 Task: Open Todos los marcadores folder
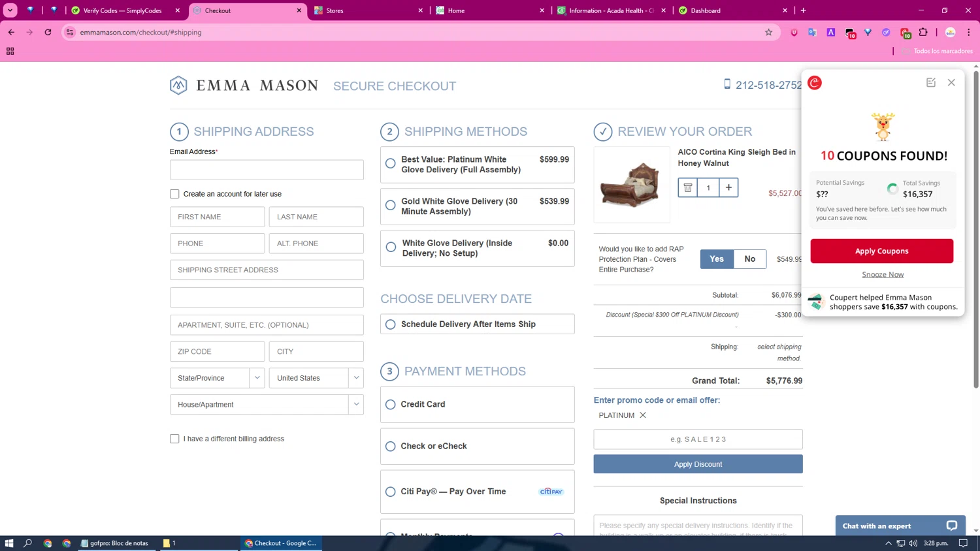(x=938, y=51)
